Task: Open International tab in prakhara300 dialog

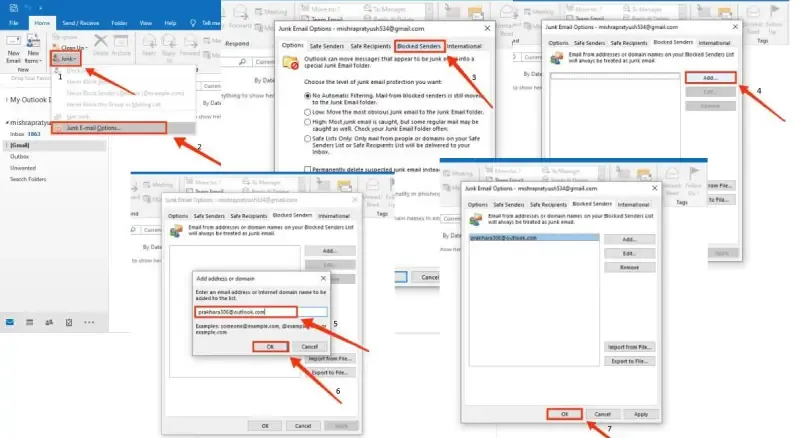Action: 633,204
